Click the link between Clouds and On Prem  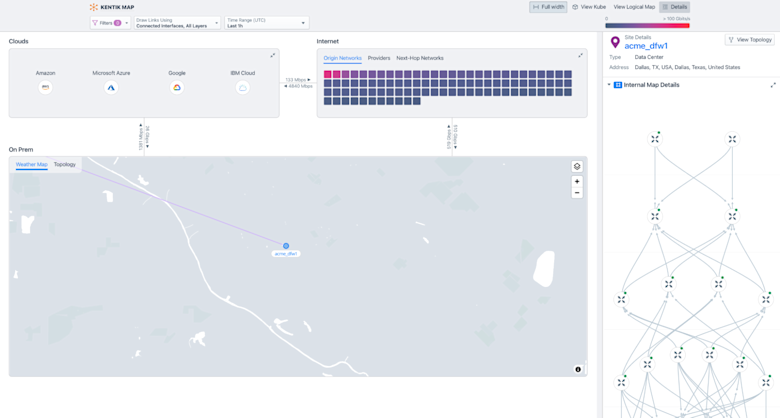click(144, 137)
